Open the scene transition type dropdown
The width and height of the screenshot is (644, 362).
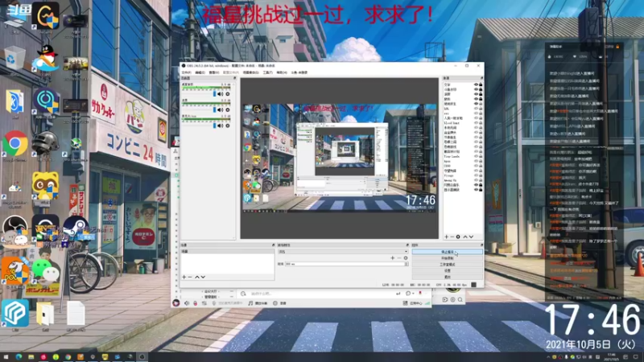click(343, 252)
